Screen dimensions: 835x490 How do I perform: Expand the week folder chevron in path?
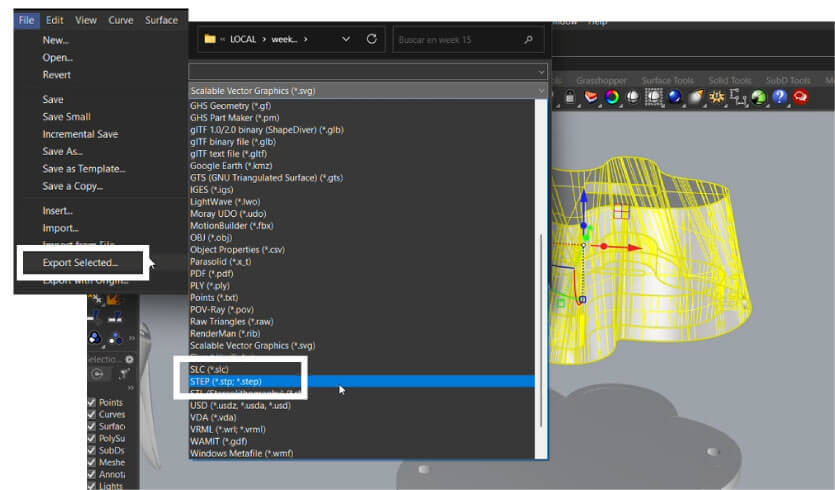click(306, 39)
